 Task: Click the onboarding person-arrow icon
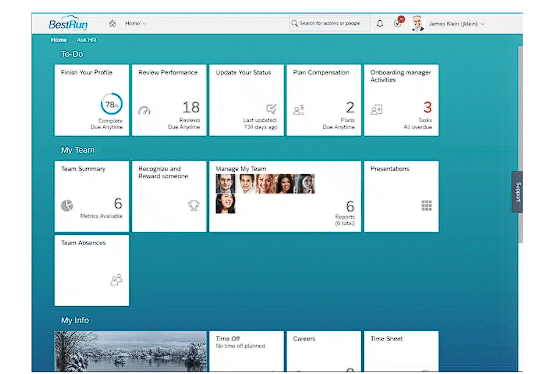point(376,110)
